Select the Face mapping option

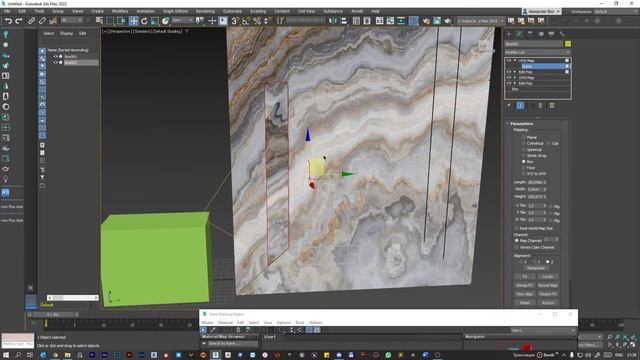(x=524, y=168)
